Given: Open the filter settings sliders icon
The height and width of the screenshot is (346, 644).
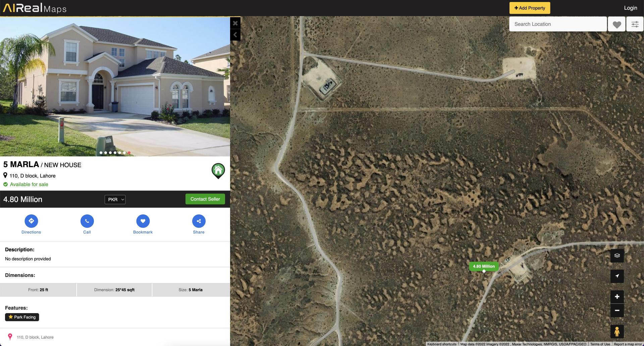Looking at the screenshot, I should (635, 24).
